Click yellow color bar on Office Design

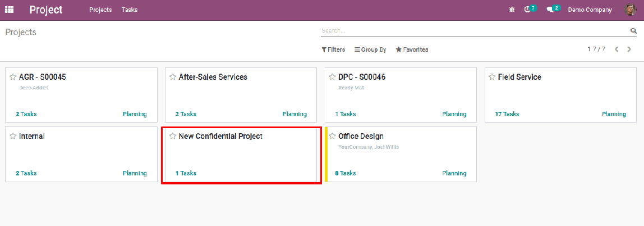point(326,155)
